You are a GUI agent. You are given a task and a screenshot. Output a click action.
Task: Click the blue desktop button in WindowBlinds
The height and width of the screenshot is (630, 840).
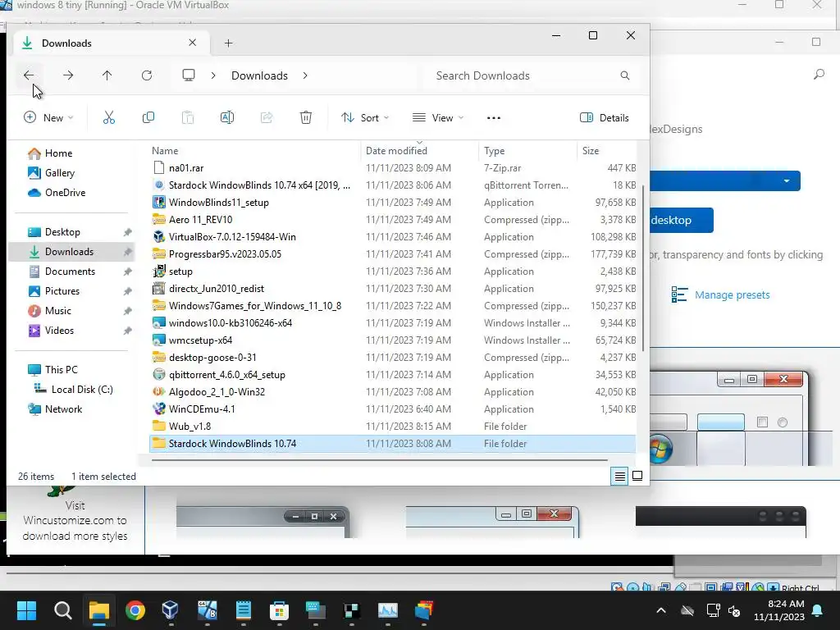tap(682, 220)
